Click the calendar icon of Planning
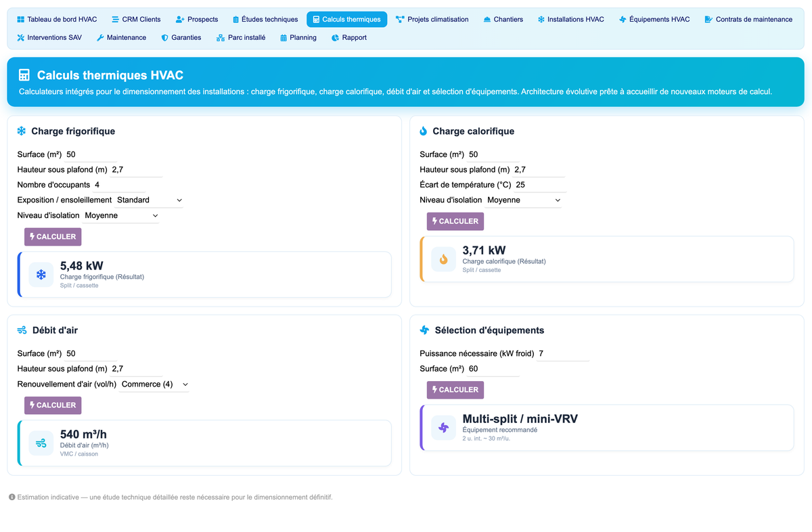This screenshot has height=532, width=812. coord(284,38)
